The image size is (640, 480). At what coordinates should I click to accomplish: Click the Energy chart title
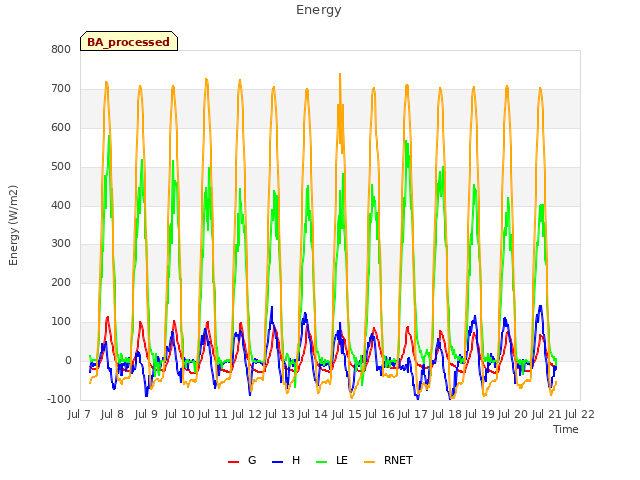click(319, 10)
